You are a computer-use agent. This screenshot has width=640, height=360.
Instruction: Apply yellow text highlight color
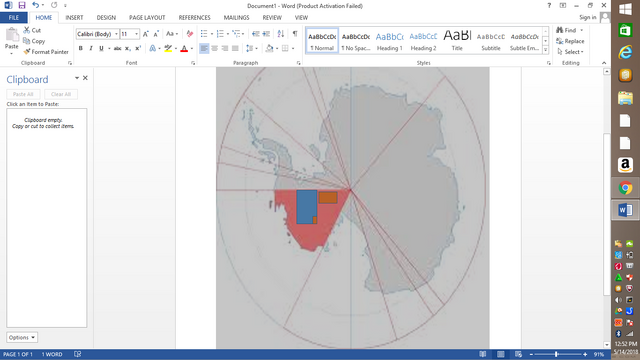pyautogui.click(x=168, y=48)
